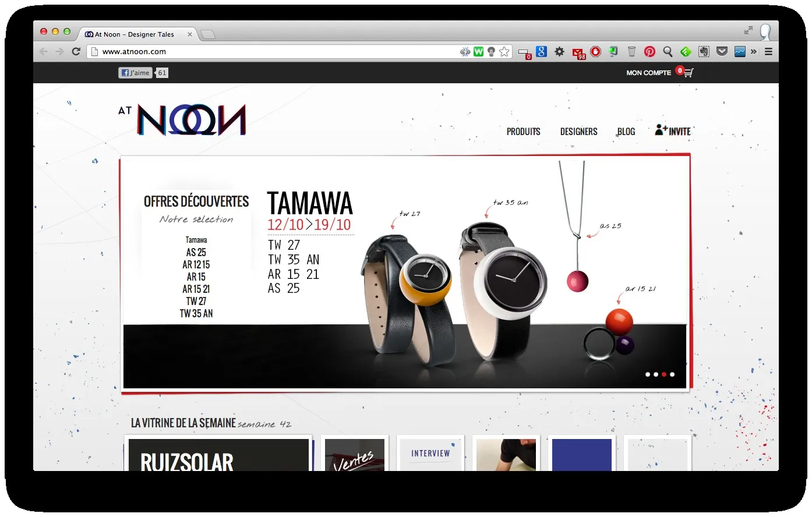This screenshot has width=812, height=517.
Task: Open the Evernote web clipper elephant icon
Action: [704, 52]
